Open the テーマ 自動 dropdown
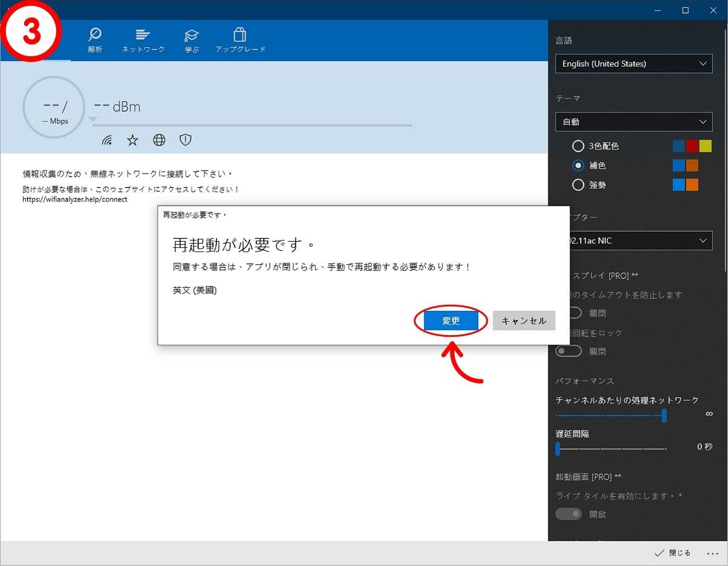The height and width of the screenshot is (566, 728). point(634,122)
